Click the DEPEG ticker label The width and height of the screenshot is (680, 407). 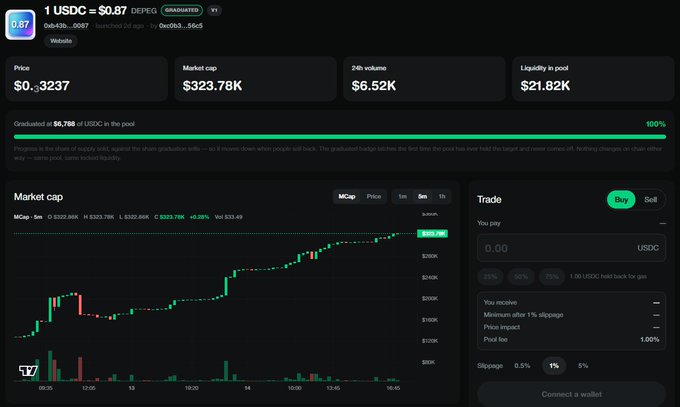tap(144, 10)
